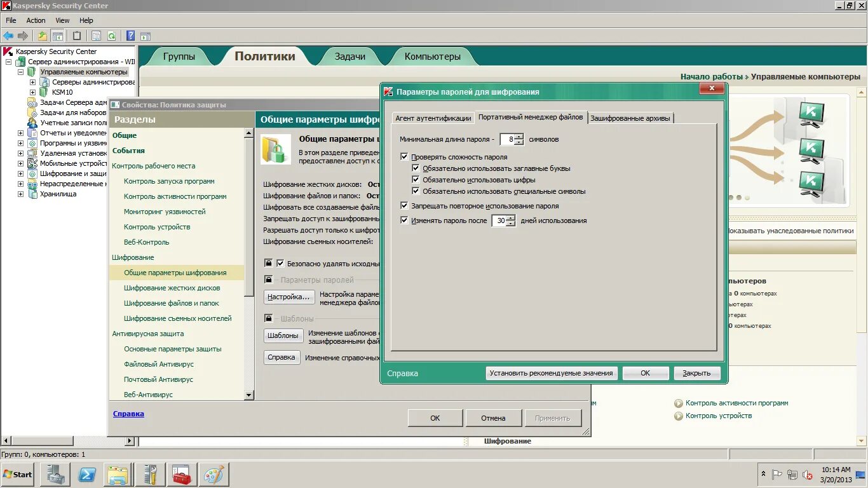Click Установить рекомендуемые значения button
Image resolution: width=868 pixels, height=488 pixels.
click(551, 373)
